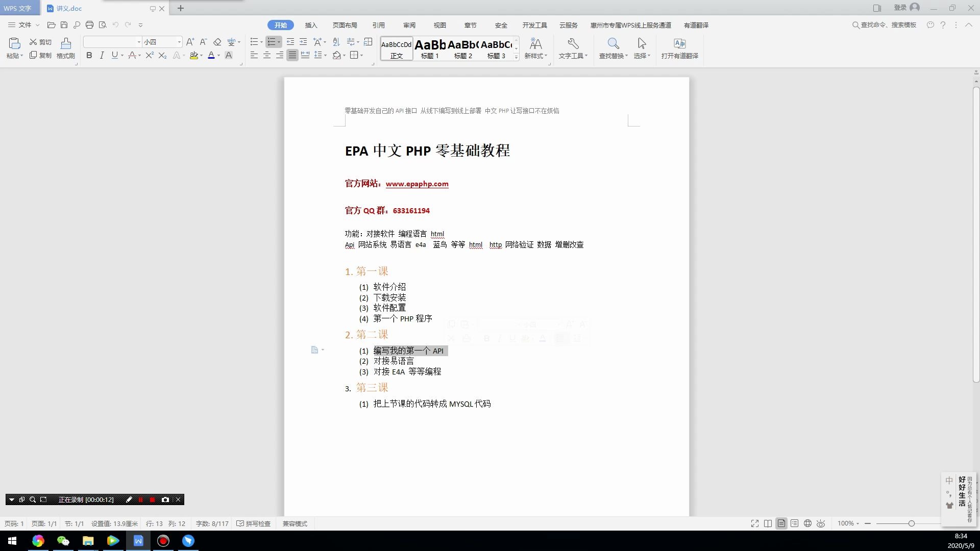Click the Save document icon

(x=64, y=24)
